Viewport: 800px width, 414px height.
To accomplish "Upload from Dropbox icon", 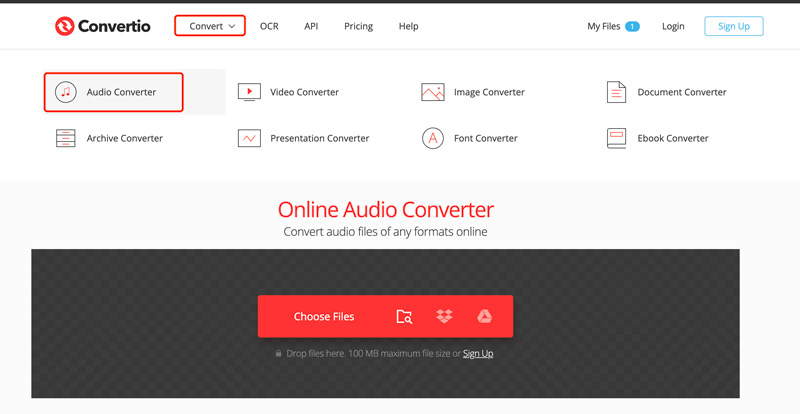I will coord(444,317).
